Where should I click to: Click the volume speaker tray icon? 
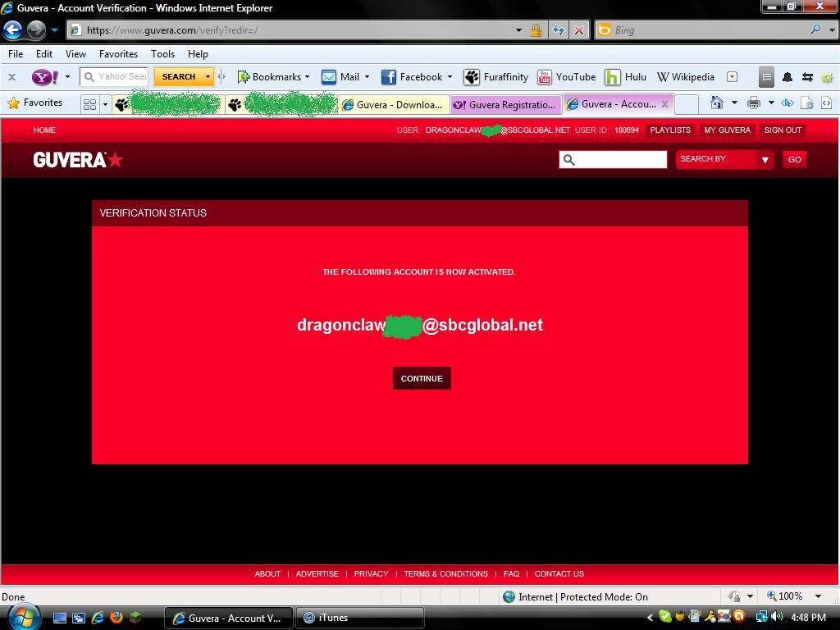click(776, 617)
